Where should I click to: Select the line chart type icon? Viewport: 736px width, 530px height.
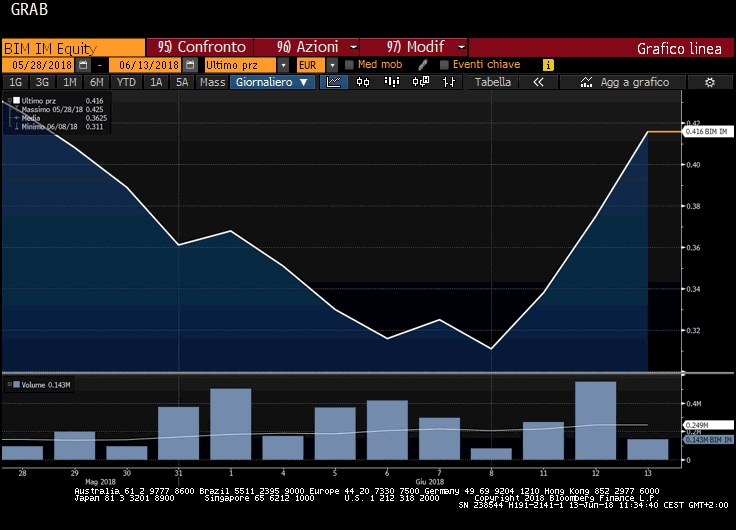click(x=334, y=82)
